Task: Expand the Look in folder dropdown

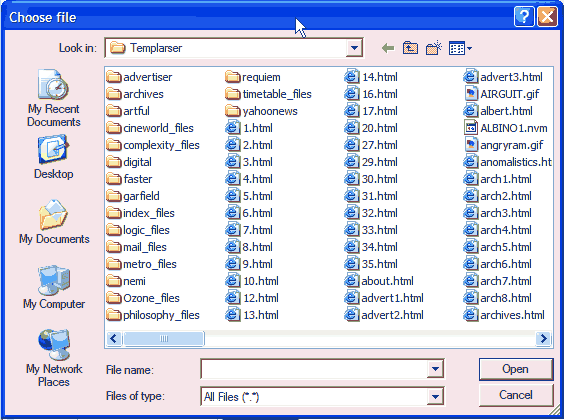Action: 354,48
